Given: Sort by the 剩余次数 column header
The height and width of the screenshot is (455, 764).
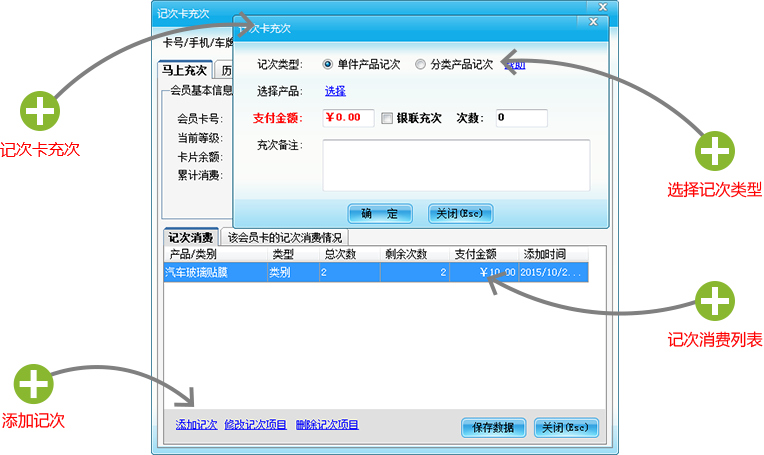Looking at the screenshot, I should [414, 254].
